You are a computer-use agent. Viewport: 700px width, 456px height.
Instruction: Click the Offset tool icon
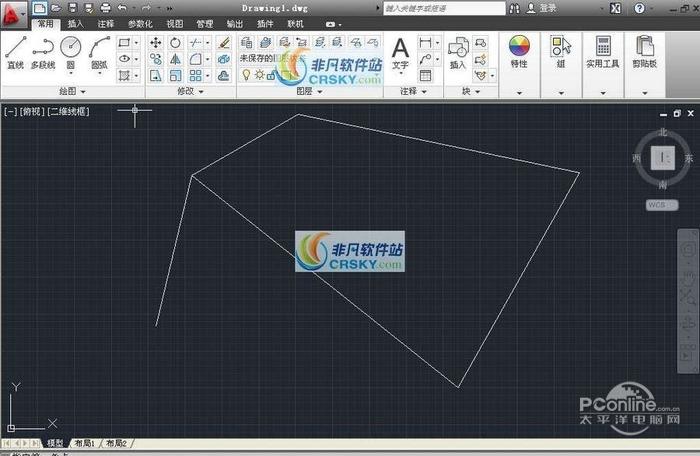tap(224, 75)
